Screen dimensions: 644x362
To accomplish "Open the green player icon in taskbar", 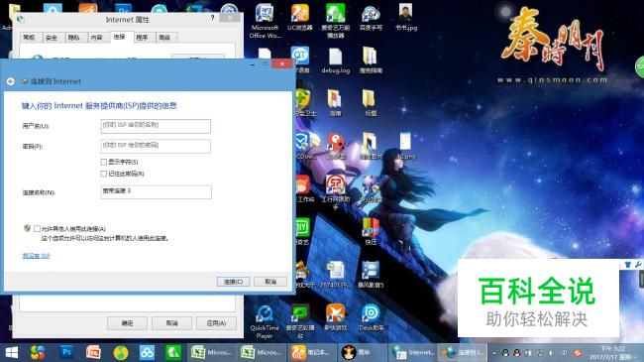I will (x=173, y=352).
